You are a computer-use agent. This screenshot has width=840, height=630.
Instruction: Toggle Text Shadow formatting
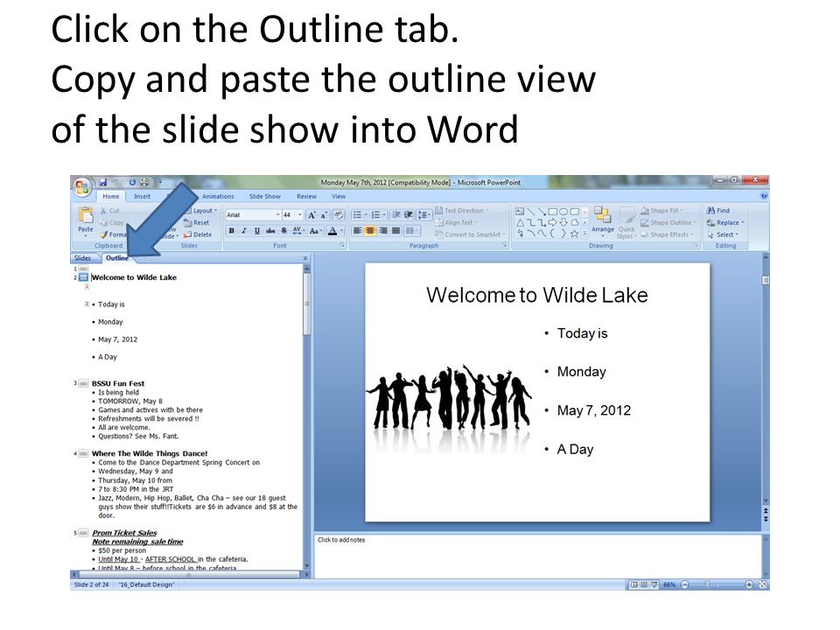point(283,231)
